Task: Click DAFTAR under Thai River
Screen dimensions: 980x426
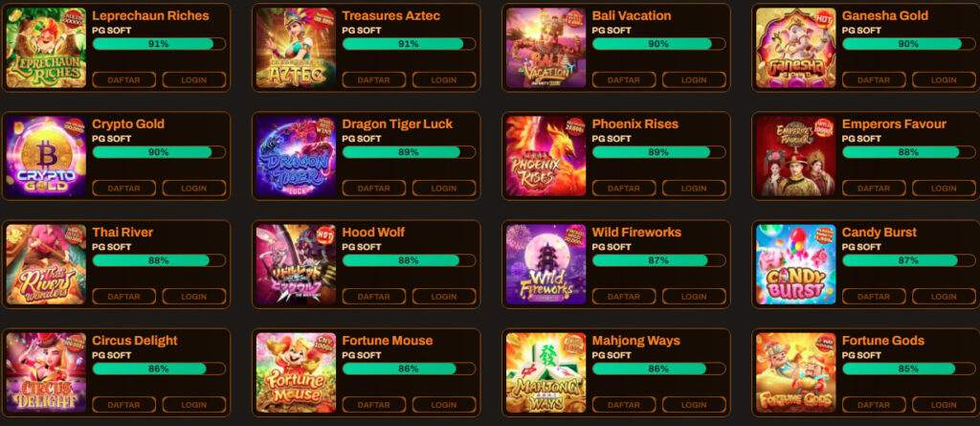Action: pyautogui.click(x=123, y=297)
